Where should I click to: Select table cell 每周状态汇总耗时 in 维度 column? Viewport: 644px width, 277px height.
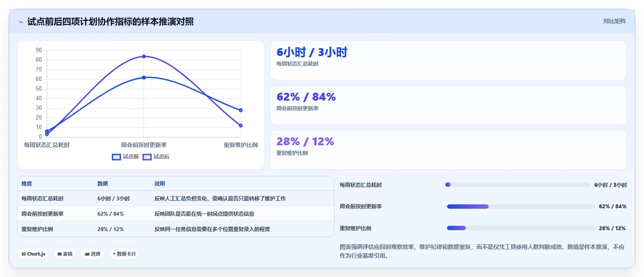tap(42, 199)
